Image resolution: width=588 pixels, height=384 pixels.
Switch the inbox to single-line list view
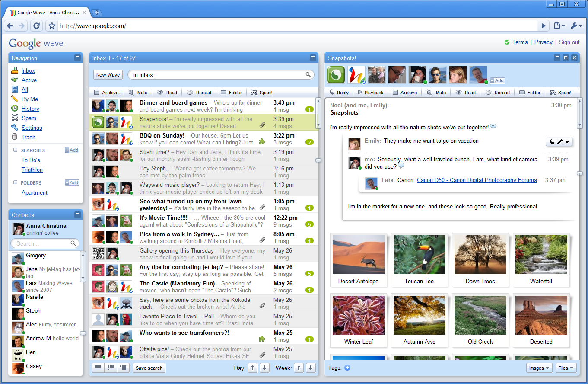pos(98,368)
